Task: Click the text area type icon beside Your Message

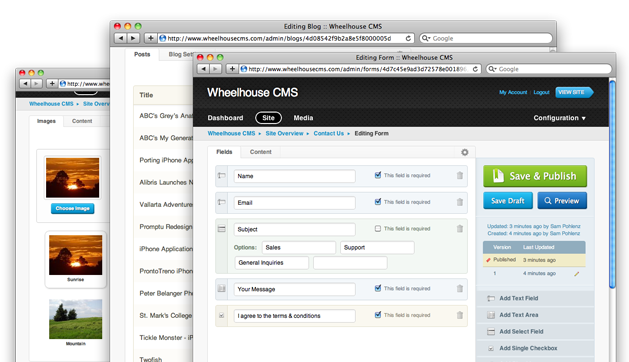Action: pyautogui.click(x=221, y=289)
